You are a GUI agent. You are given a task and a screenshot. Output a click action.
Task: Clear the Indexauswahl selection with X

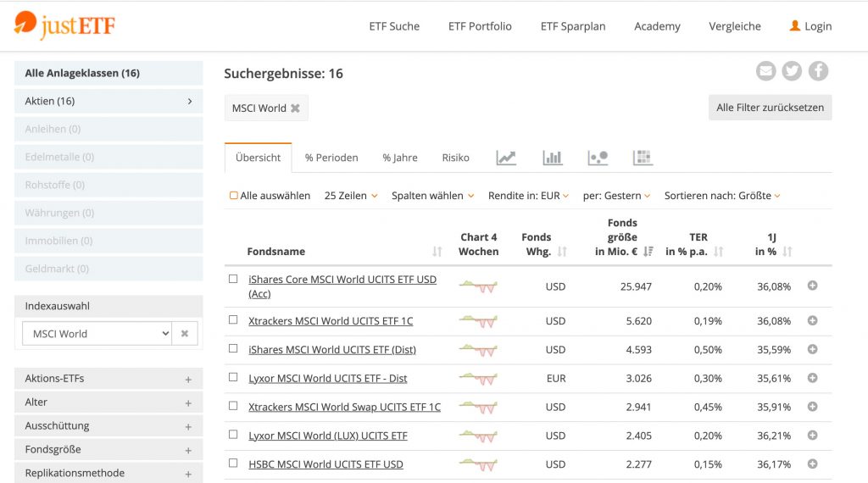pyautogui.click(x=185, y=334)
